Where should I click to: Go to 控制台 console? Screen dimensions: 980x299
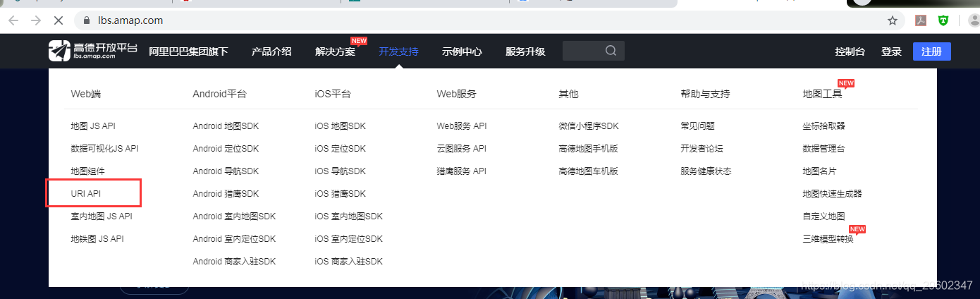850,51
